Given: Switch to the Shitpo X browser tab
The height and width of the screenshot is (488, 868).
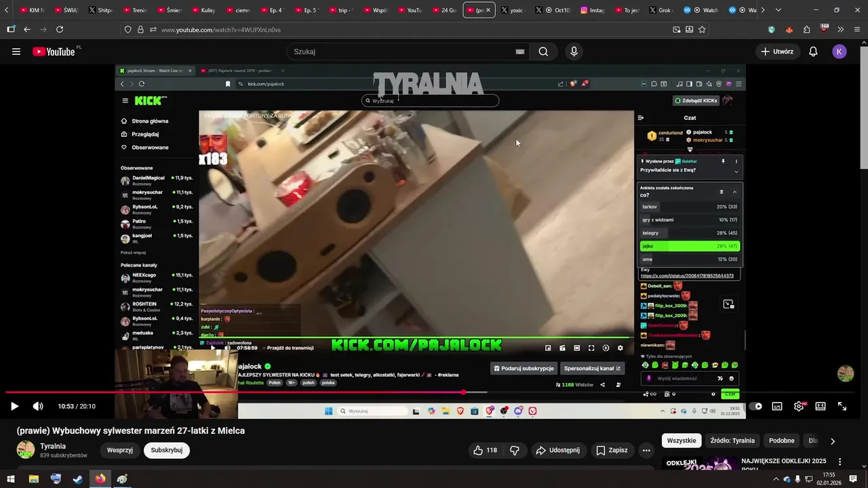Looking at the screenshot, I should point(100,10).
